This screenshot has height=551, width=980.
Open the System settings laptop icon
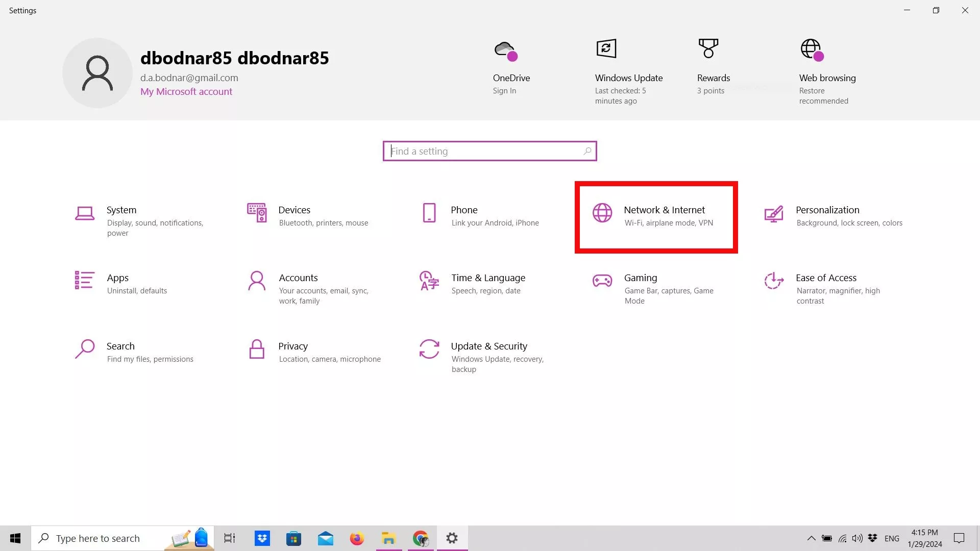pos(85,213)
